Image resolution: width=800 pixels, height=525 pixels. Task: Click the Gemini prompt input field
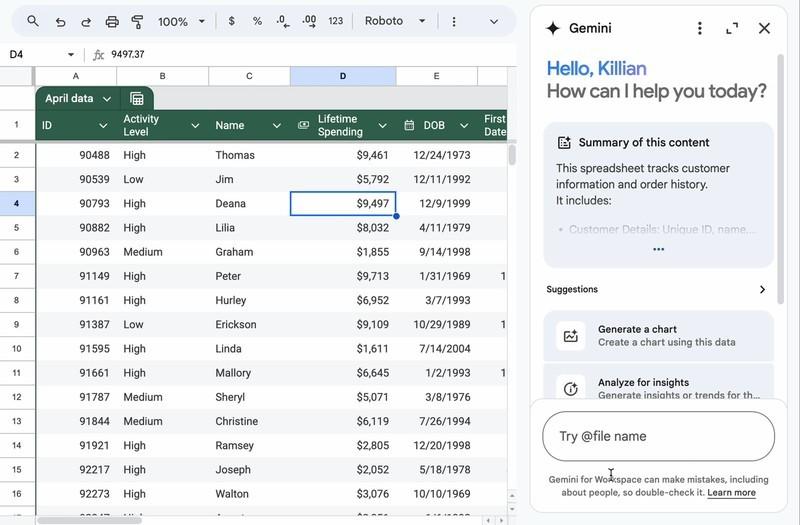click(x=658, y=436)
